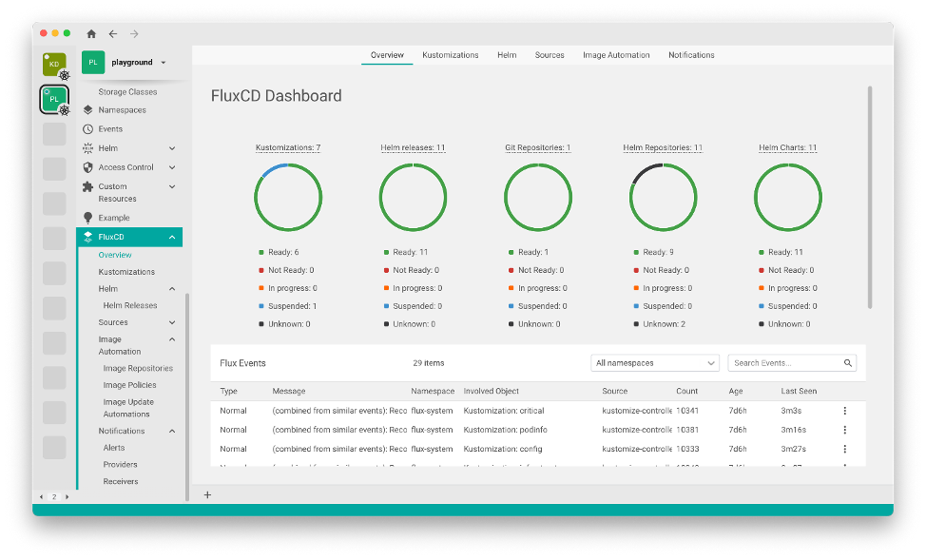Expand the Access Control section
Image resolution: width=926 pixels, height=560 pixels.
click(x=172, y=167)
